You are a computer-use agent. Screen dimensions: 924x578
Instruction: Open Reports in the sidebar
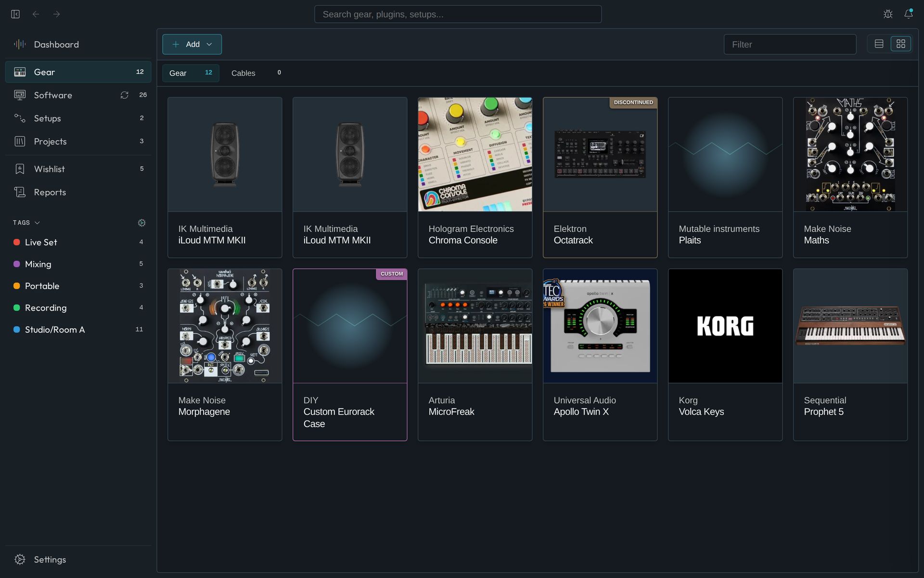(78, 192)
